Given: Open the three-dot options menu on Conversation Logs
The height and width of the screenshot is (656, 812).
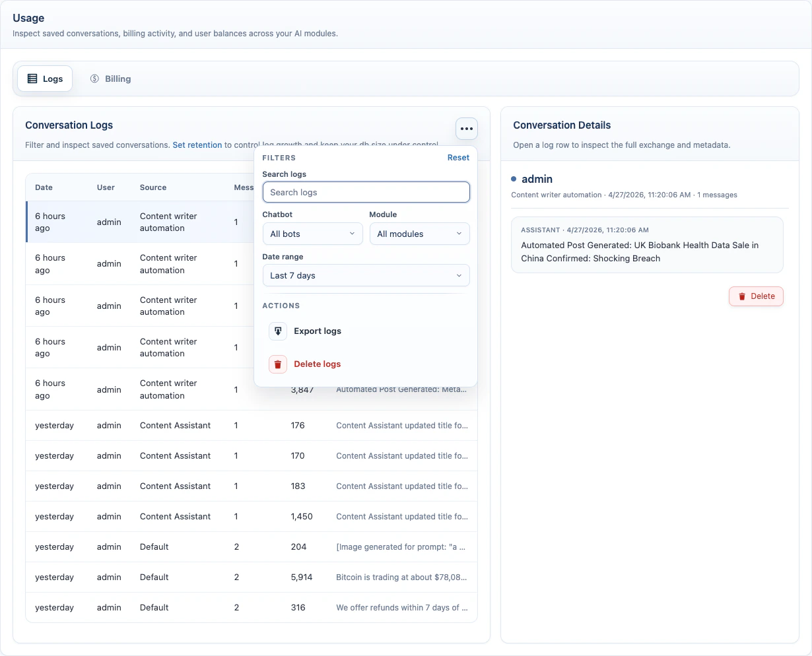Looking at the screenshot, I should point(466,129).
